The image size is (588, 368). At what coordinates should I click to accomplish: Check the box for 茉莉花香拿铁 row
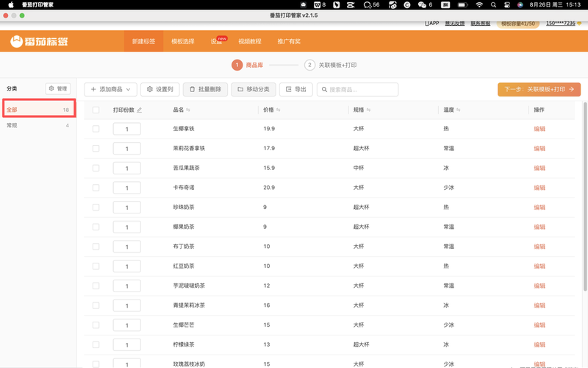point(96,149)
